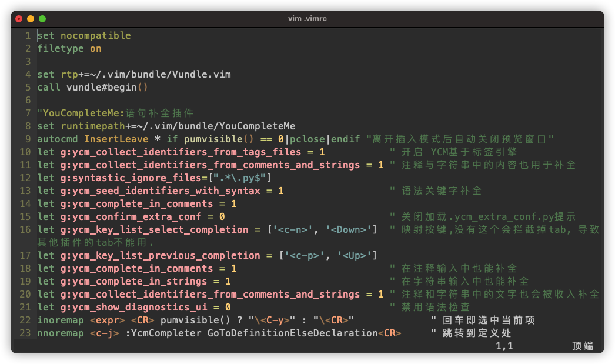Click the '"YouCompleteMe:' comment line
This screenshot has width=615, height=364.
coord(116,113)
